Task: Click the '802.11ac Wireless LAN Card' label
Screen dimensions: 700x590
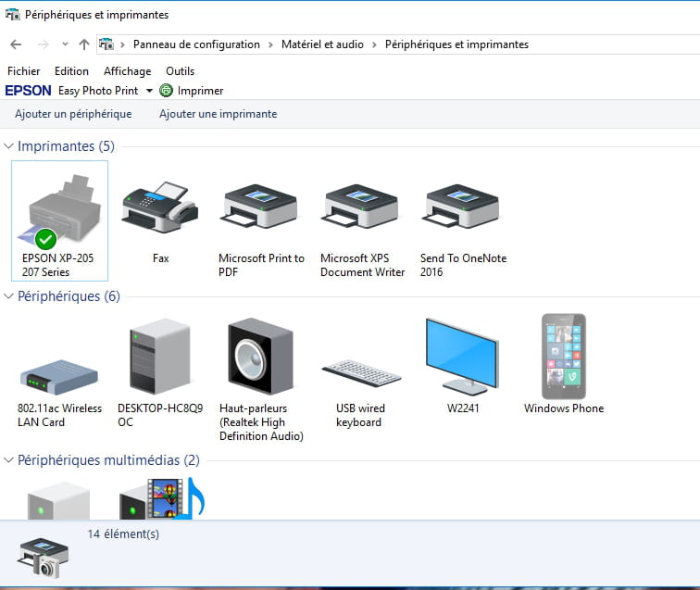Action: [x=59, y=415]
